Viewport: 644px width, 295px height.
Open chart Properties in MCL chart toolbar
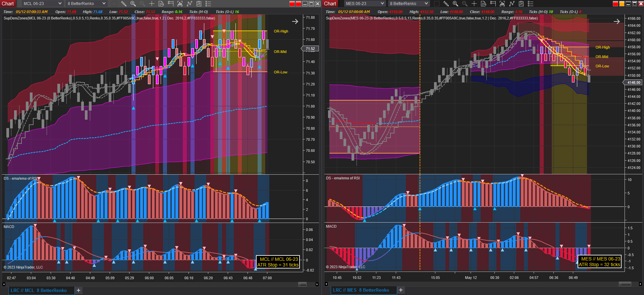208,4
